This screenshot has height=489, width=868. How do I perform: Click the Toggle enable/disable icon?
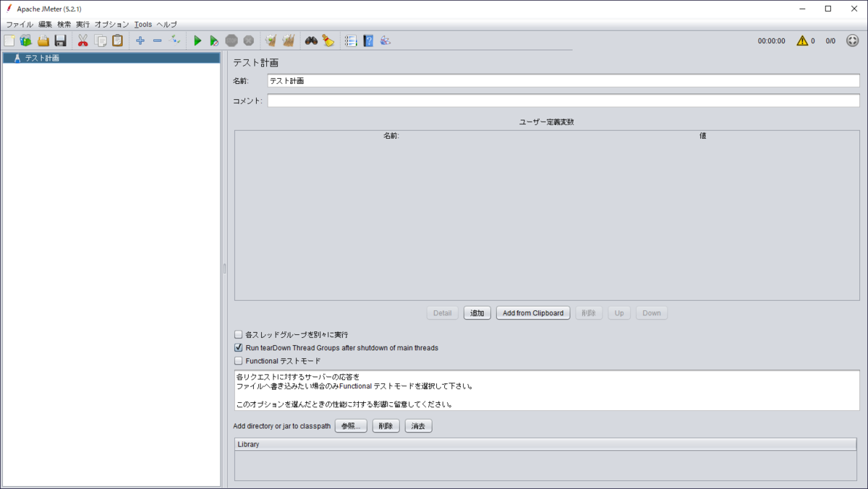click(175, 41)
